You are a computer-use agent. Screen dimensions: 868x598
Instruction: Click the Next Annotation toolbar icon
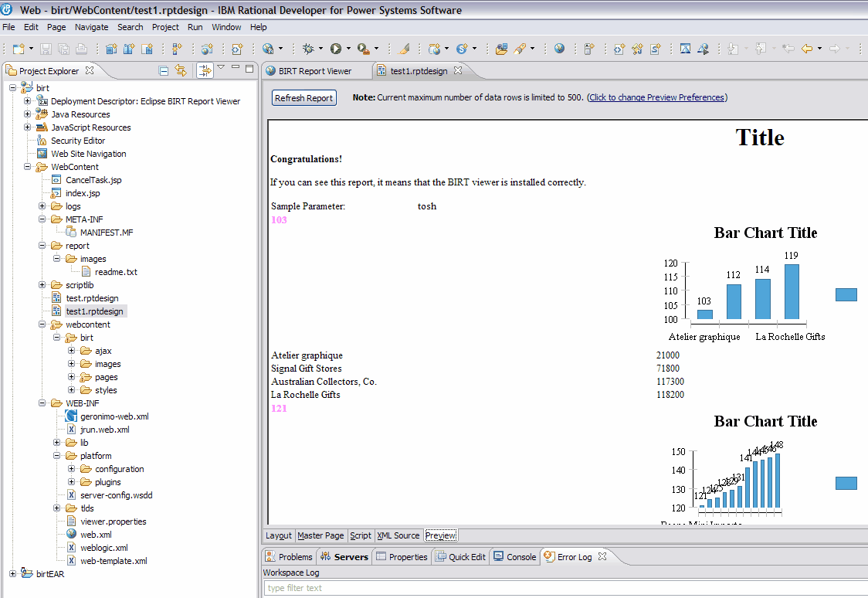point(733,49)
